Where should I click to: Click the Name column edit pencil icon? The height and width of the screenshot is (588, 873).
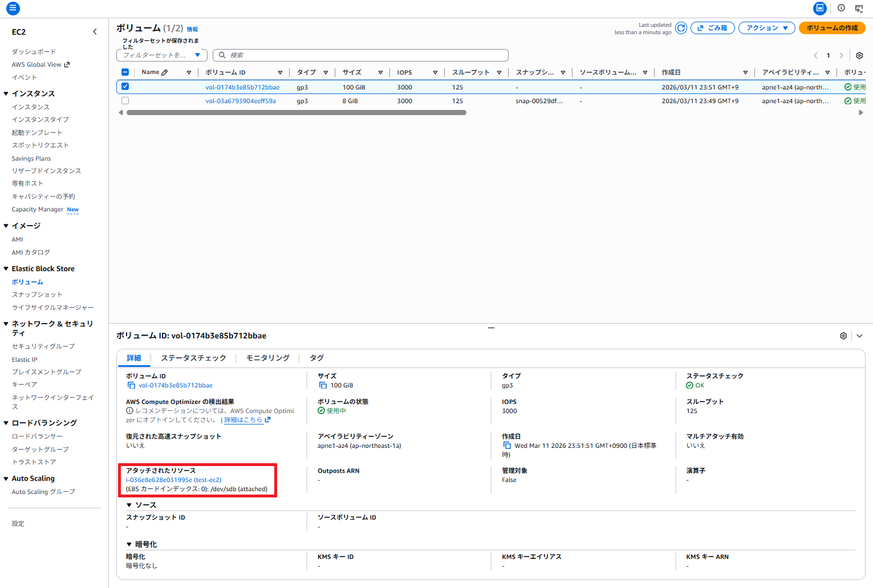(x=165, y=72)
